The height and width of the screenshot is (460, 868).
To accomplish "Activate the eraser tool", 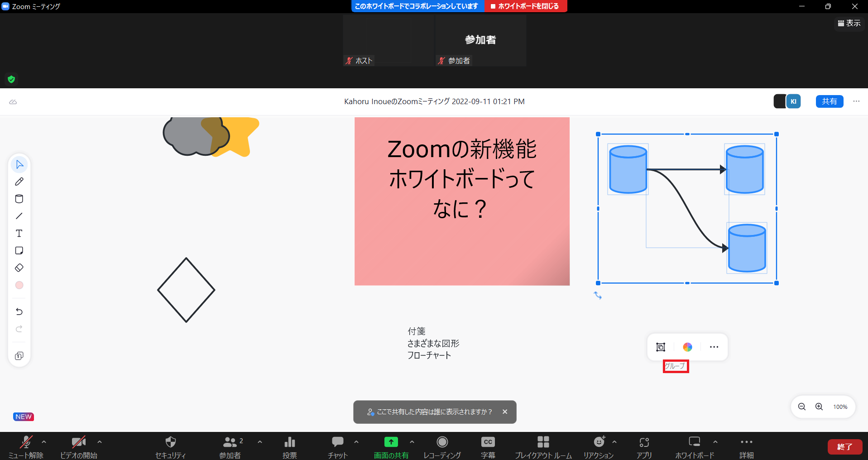I will (x=19, y=268).
